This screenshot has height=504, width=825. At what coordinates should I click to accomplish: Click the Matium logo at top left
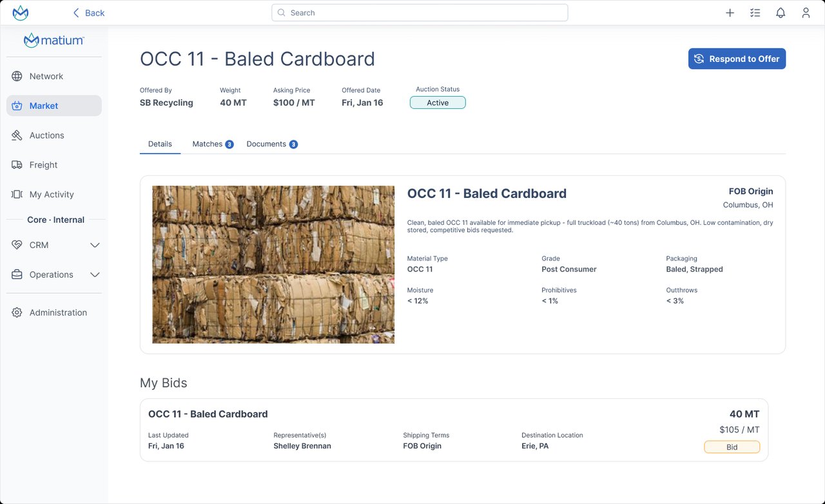pos(20,12)
